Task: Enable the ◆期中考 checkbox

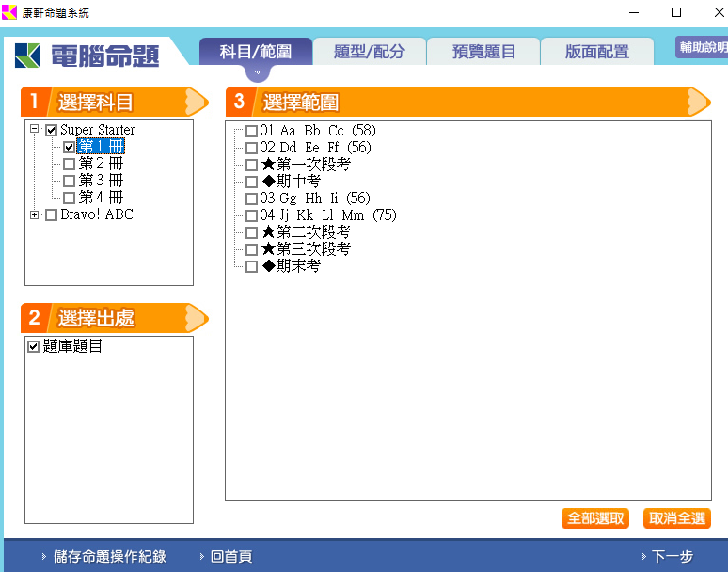Action: [251, 182]
